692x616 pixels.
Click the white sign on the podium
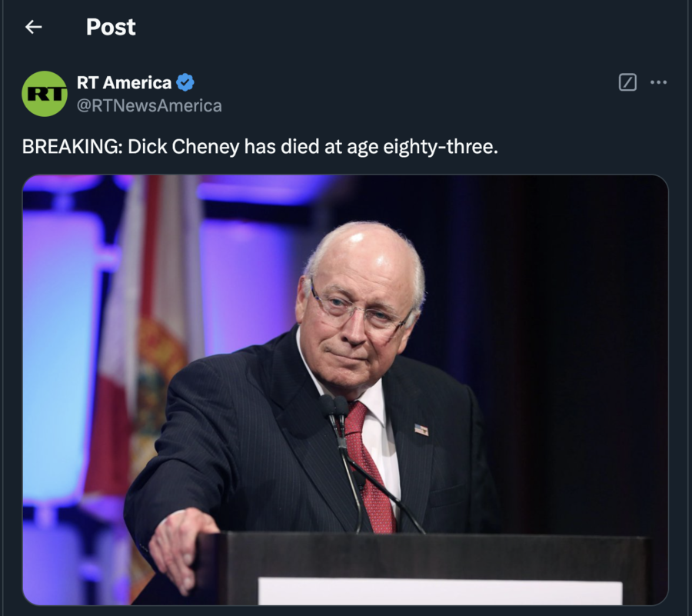[x=440, y=591]
